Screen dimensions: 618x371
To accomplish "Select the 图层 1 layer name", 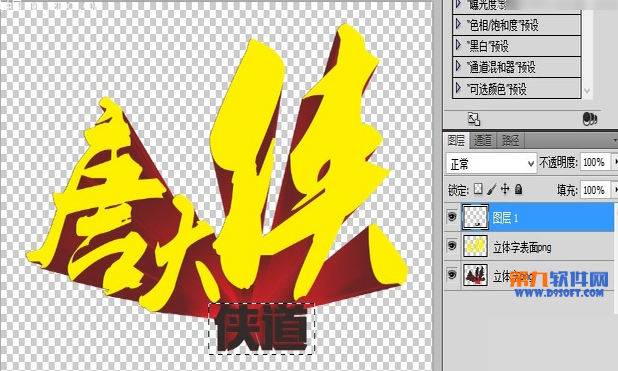I will point(505,218).
